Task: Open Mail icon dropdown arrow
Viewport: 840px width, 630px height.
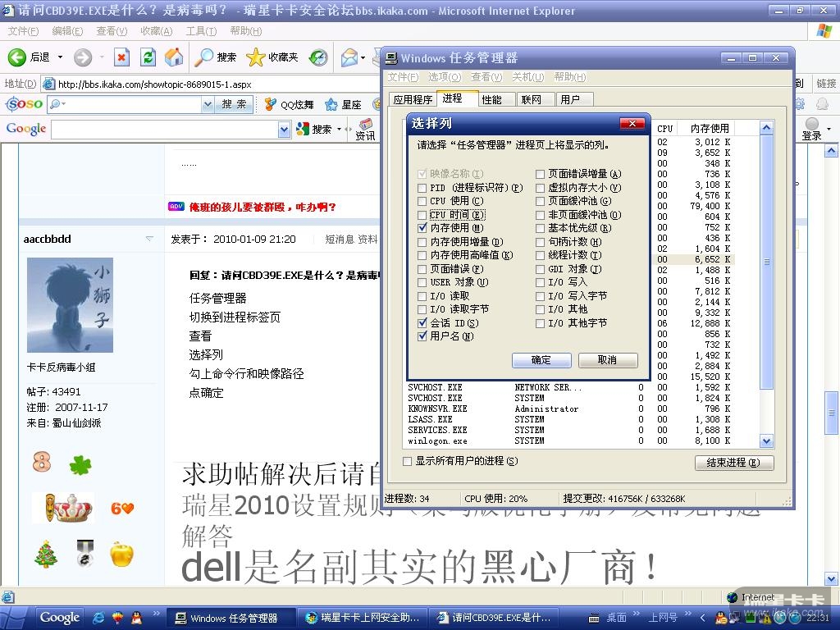Action: pyautogui.click(x=363, y=57)
